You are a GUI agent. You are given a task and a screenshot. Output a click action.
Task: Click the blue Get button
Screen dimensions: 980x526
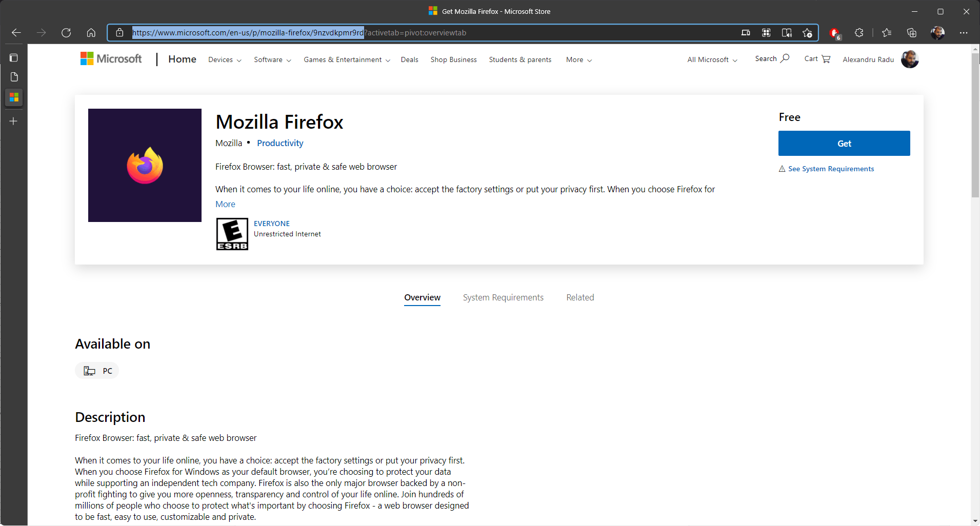tap(844, 144)
